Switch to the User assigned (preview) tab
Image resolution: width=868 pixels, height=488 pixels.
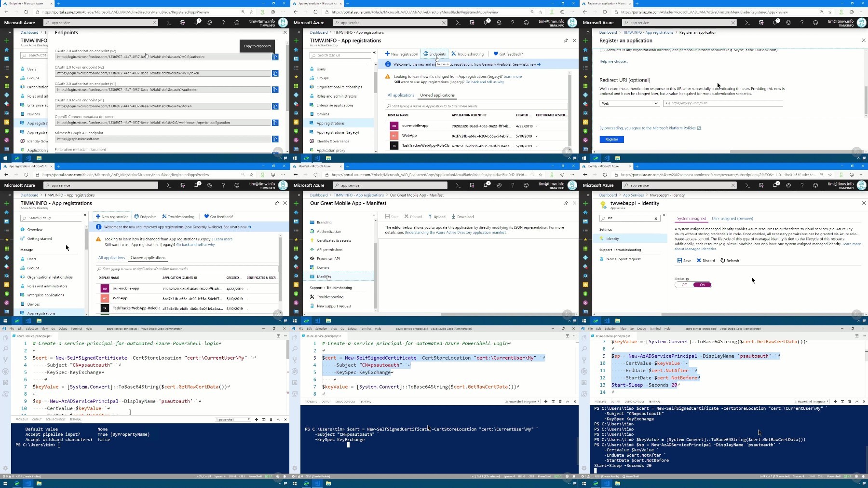[x=732, y=219]
